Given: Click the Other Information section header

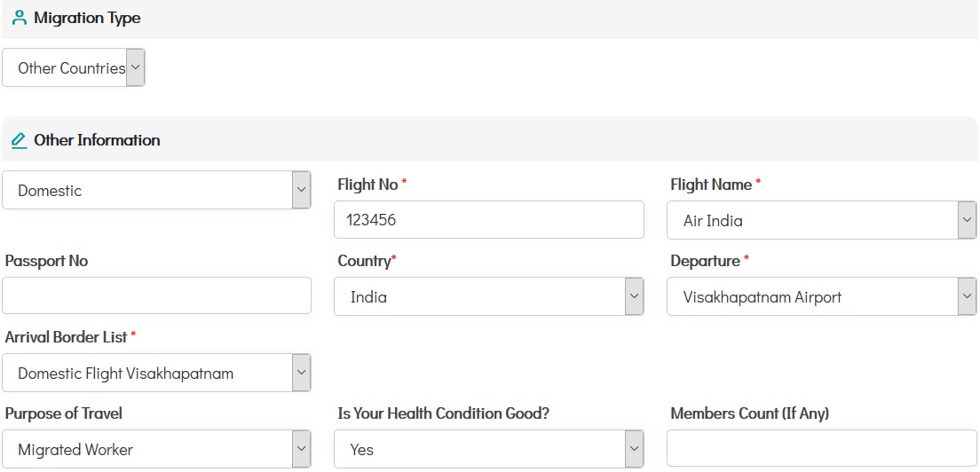Looking at the screenshot, I should [97, 140].
